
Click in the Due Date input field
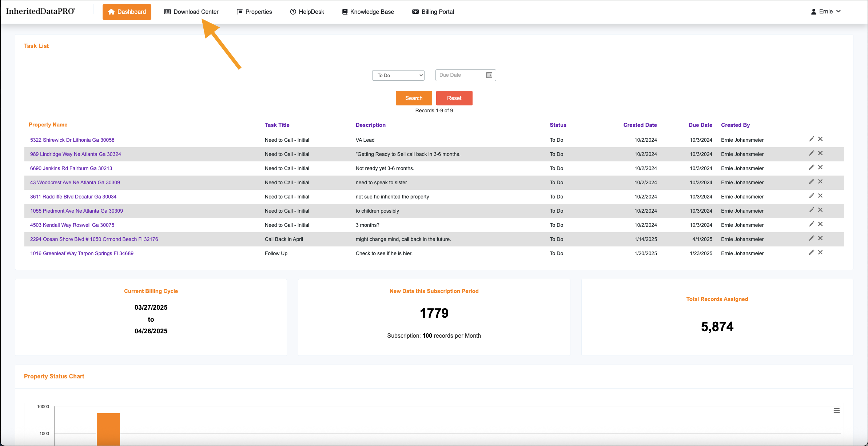(461, 75)
